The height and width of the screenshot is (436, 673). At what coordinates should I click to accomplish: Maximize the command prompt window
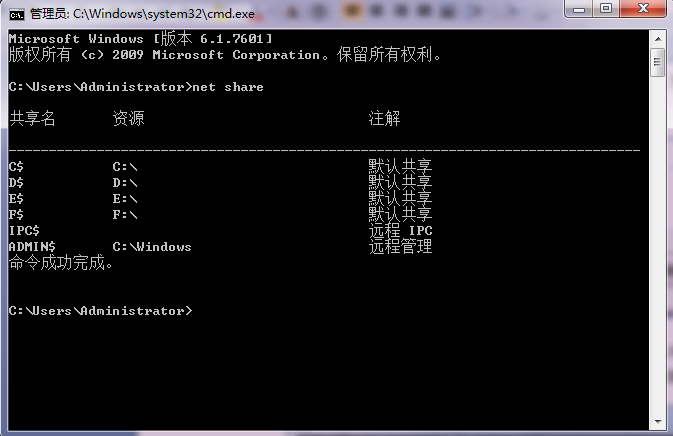pyautogui.click(x=606, y=9)
